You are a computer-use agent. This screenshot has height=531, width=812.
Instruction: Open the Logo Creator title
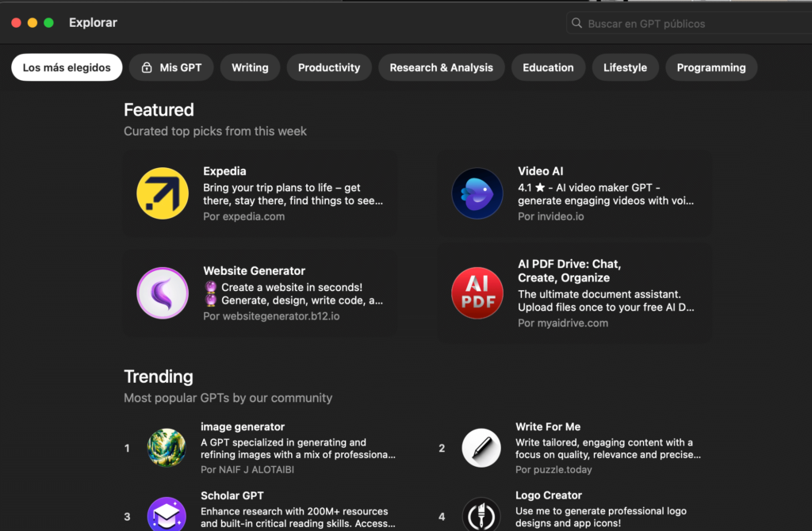pos(549,495)
